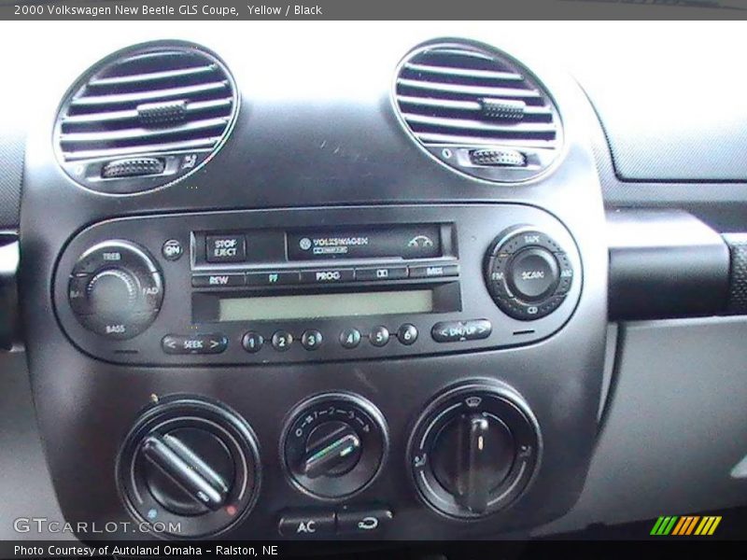Select CD on the source ring
This screenshot has width=747, height=560.
coord(532,311)
